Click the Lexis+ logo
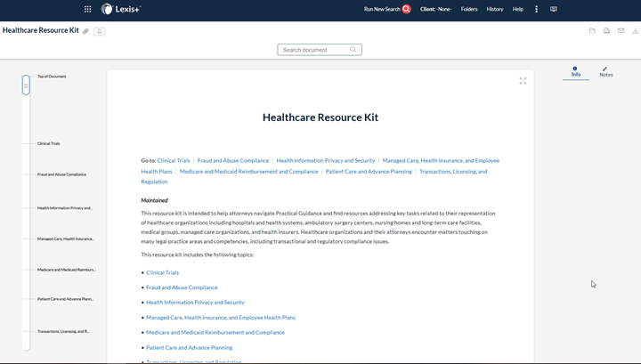641x364 pixels. pos(120,9)
